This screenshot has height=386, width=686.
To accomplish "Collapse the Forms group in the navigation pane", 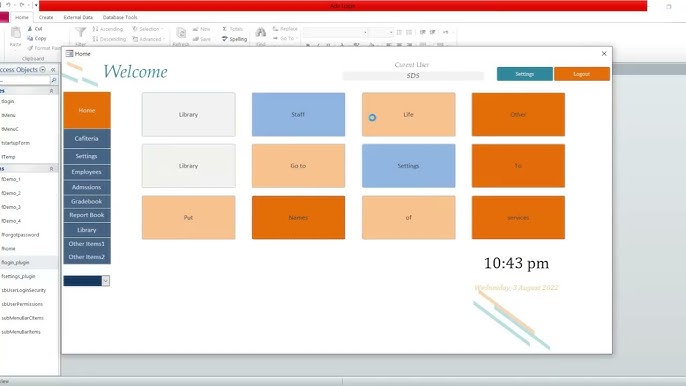I will pyautogui.click(x=51, y=169).
